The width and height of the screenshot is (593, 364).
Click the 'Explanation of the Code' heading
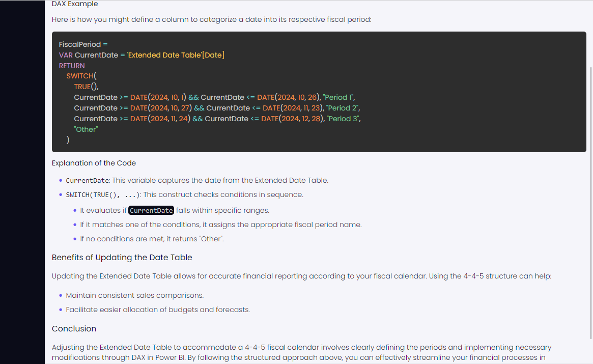94,163
